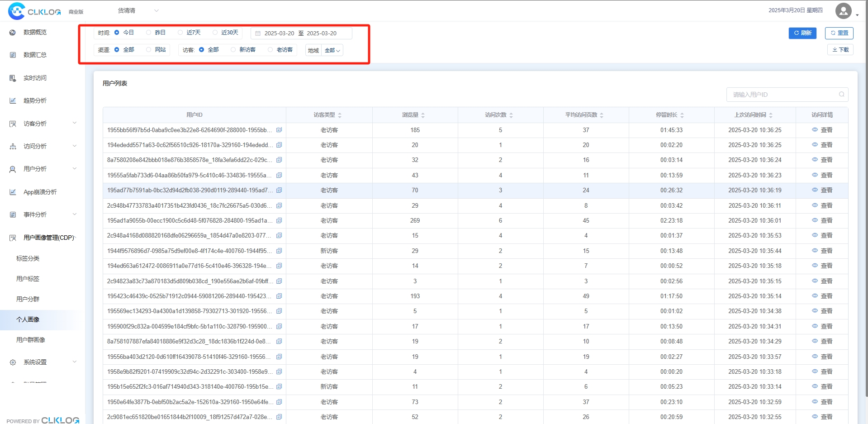Select the 近7天 time radio option

[x=180, y=33]
